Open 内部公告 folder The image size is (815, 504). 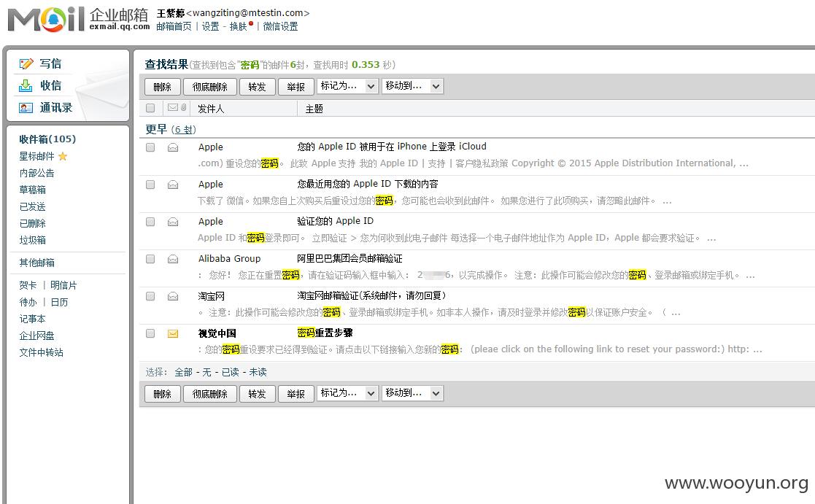pyautogui.click(x=36, y=173)
